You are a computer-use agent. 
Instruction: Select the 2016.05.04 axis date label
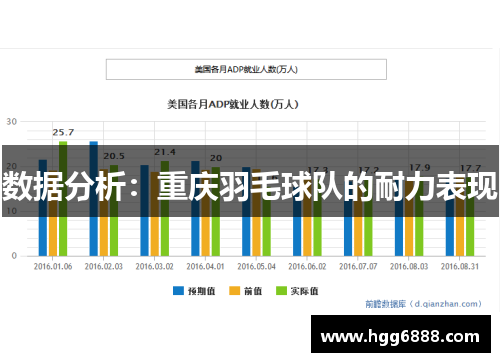coord(256,266)
